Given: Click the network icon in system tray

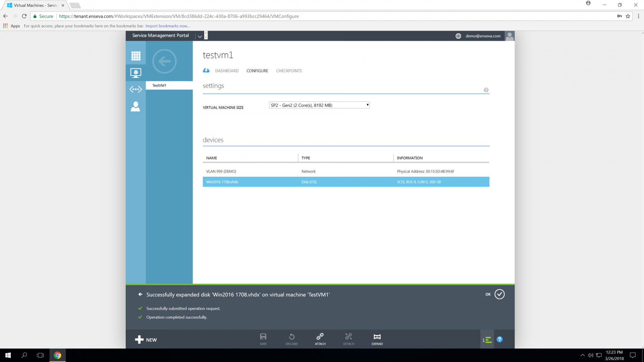Looking at the screenshot, I should (599, 355).
